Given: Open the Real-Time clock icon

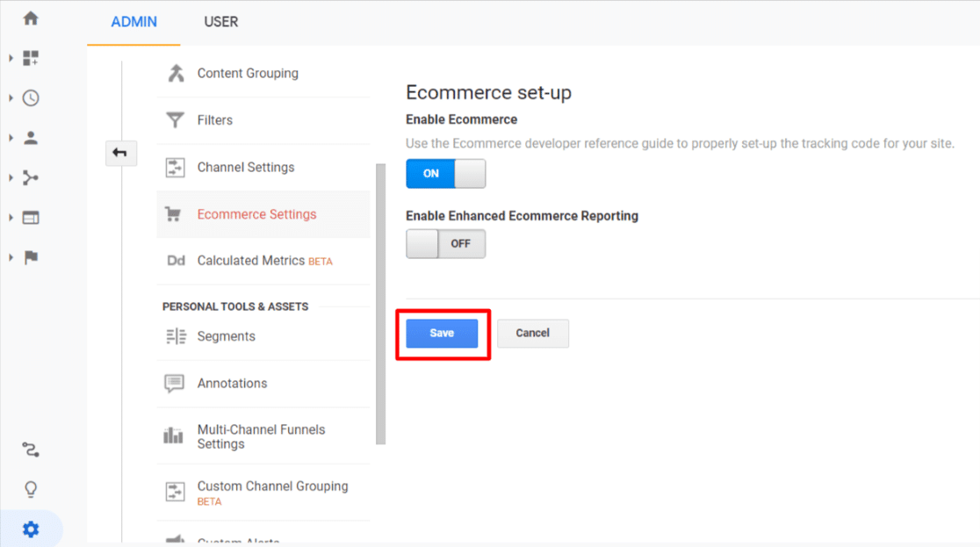Looking at the screenshot, I should [31, 98].
